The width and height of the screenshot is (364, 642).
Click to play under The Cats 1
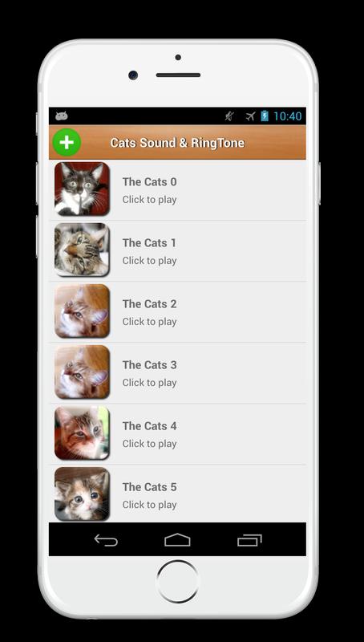point(149,260)
